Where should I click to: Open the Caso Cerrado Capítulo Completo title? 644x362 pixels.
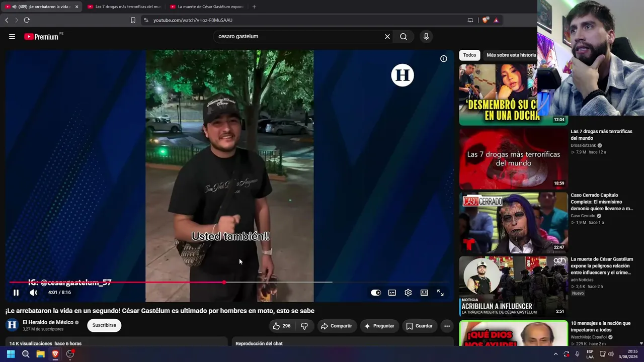(602, 202)
